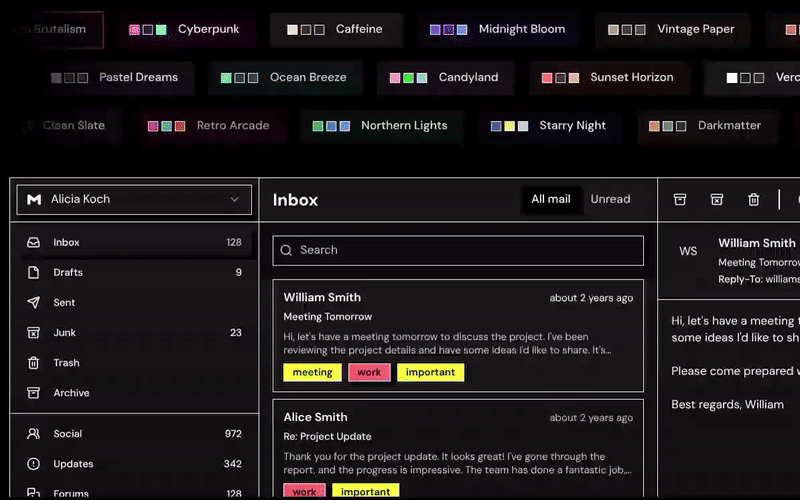Image resolution: width=800 pixels, height=500 pixels.
Task: Click Cyberpunk's pink color swatch
Action: [134, 30]
